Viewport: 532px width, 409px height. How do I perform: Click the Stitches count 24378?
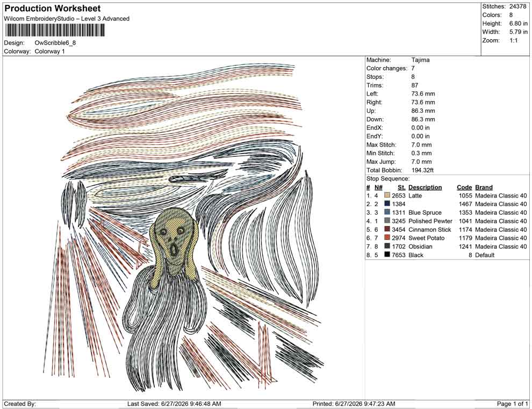point(518,6)
